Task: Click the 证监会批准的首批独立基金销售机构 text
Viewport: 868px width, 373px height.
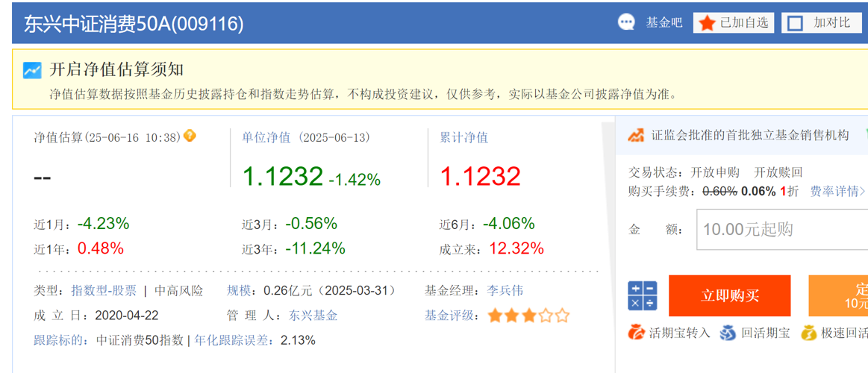Action: click(750, 136)
